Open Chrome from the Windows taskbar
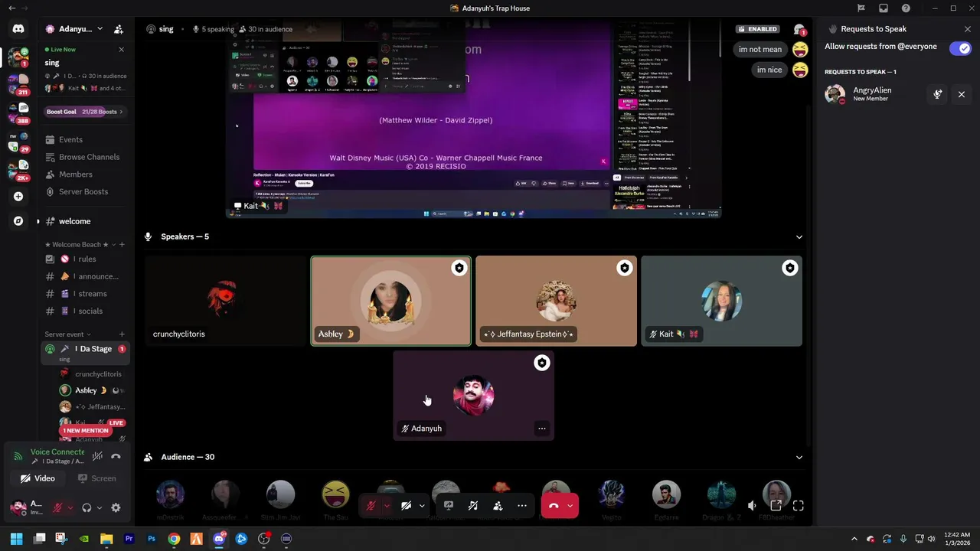Viewport: 980px width, 551px height. 174,539
